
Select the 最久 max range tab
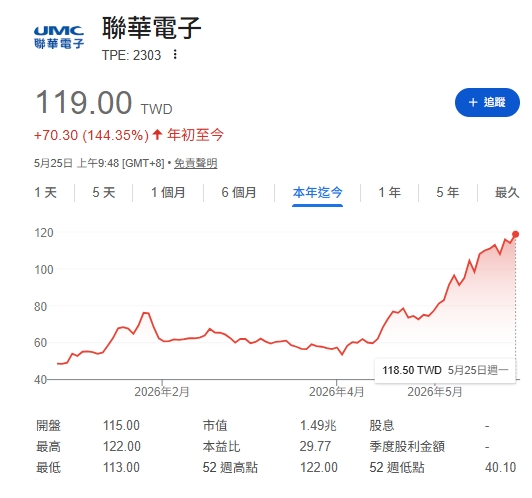507,193
